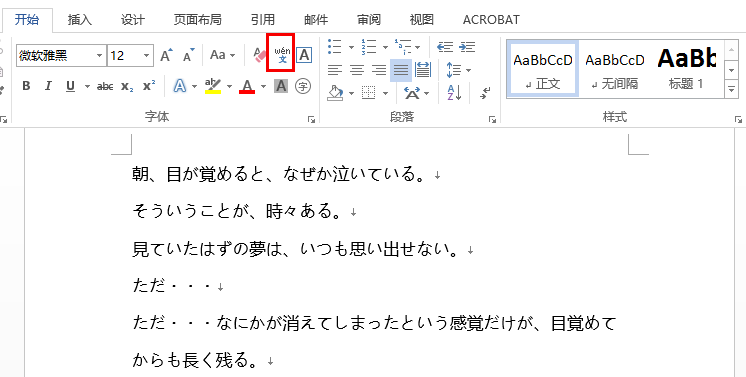Toggle justify alignment
The width and height of the screenshot is (746, 377).
click(x=401, y=70)
